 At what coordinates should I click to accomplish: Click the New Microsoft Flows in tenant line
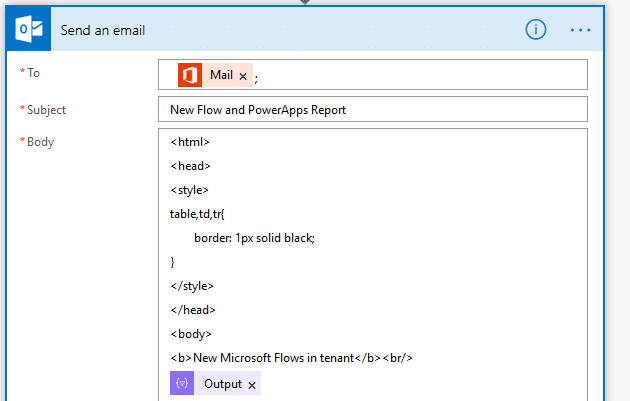[291, 358]
